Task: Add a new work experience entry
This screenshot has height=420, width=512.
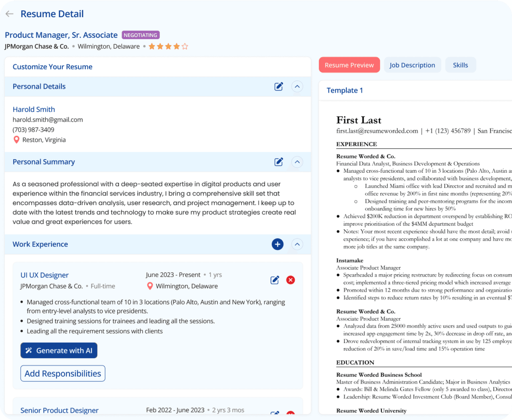Action: click(277, 244)
